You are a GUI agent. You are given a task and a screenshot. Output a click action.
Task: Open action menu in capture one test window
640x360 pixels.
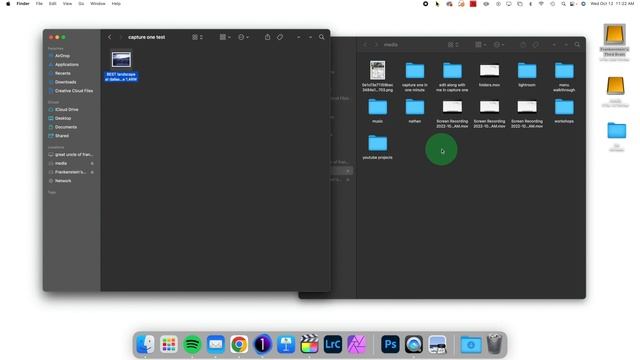pyautogui.click(x=243, y=37)
